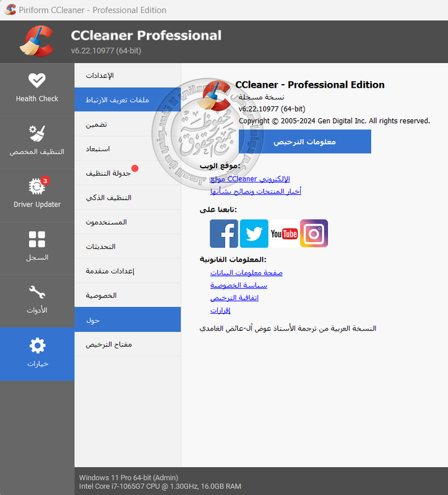Click the موقع الويب website section heading
The image size is (448, 495).
coord(220,166)
